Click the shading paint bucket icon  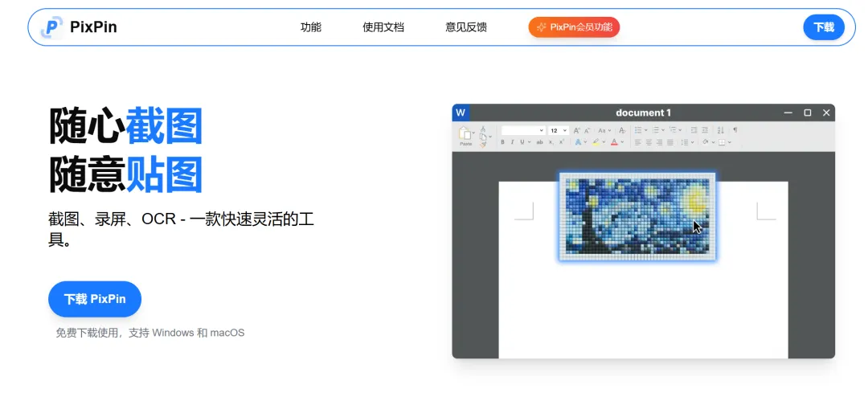[706, 141]
